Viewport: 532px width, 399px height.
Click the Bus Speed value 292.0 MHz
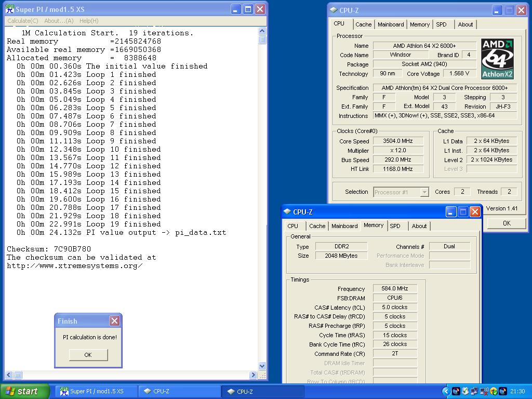tap(398, 159)
